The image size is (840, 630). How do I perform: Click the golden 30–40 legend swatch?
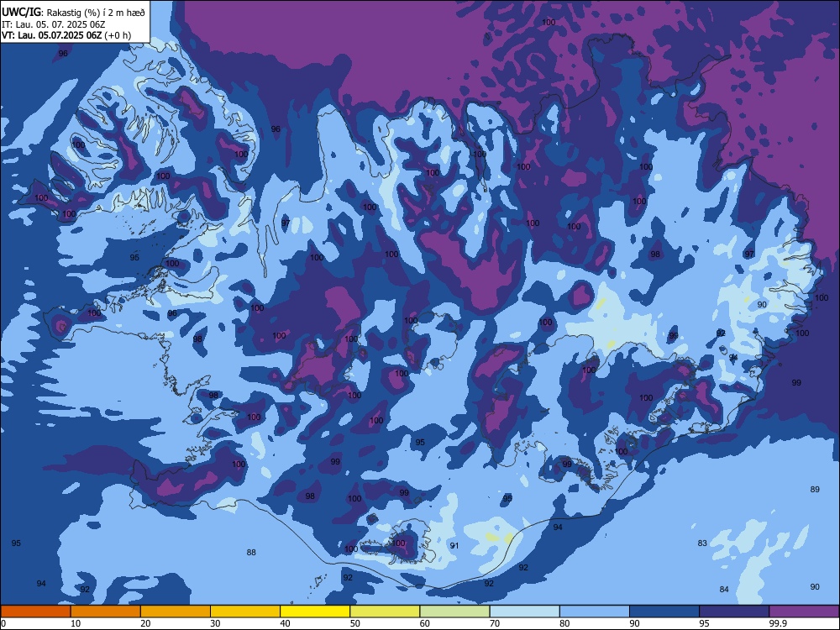(245, 612)
